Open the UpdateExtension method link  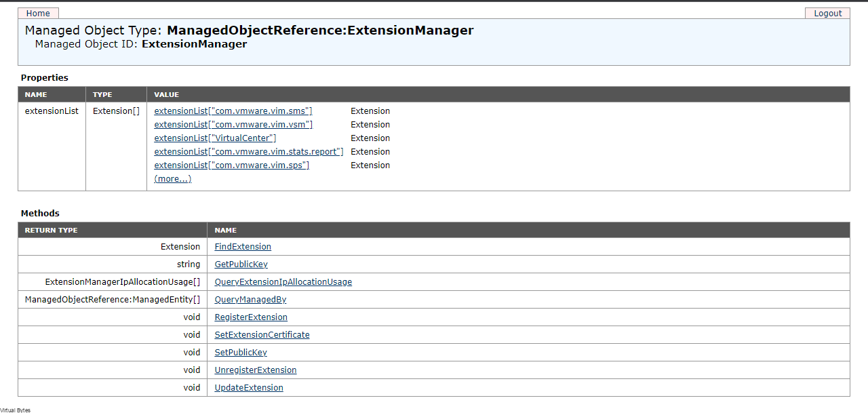pos(248,387)
